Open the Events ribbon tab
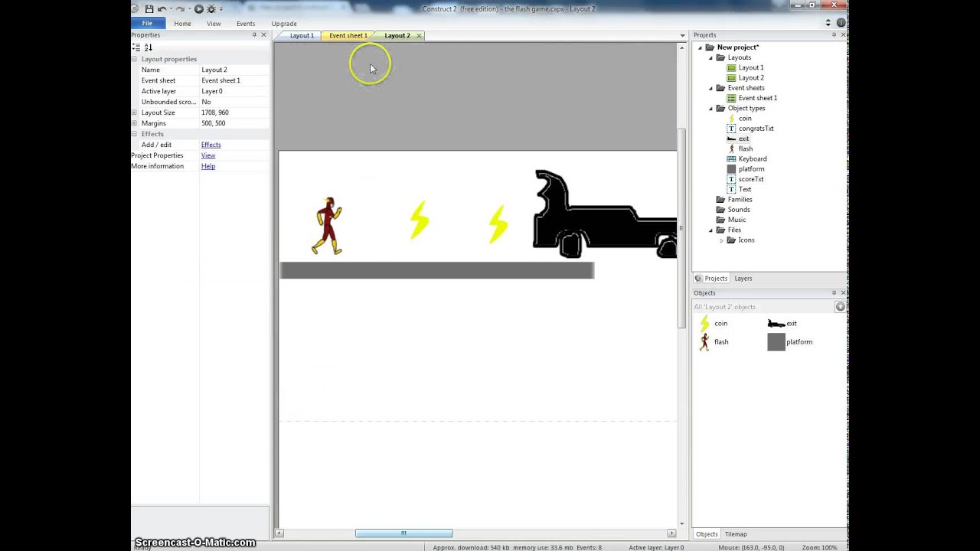This screenshot has width=980, height=551. coord(246,24)
